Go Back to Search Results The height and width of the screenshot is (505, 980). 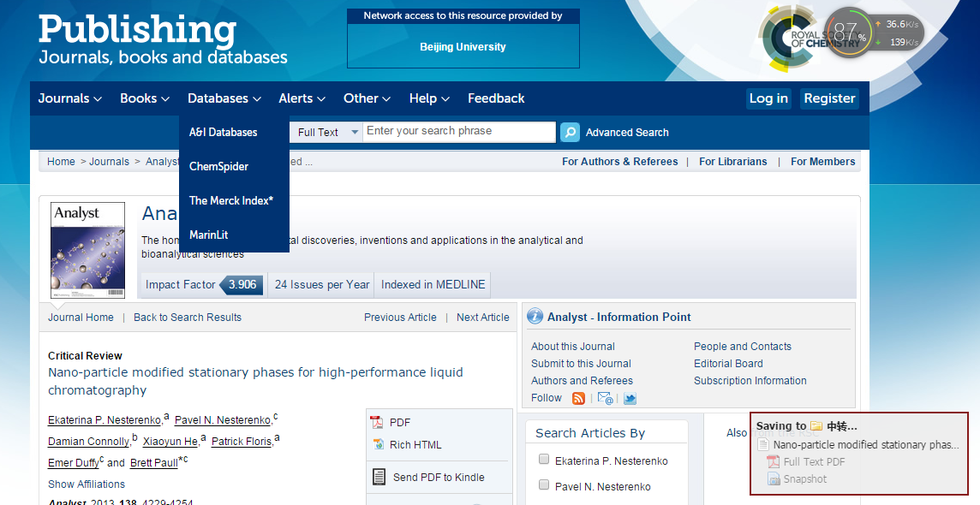point(188,317)
